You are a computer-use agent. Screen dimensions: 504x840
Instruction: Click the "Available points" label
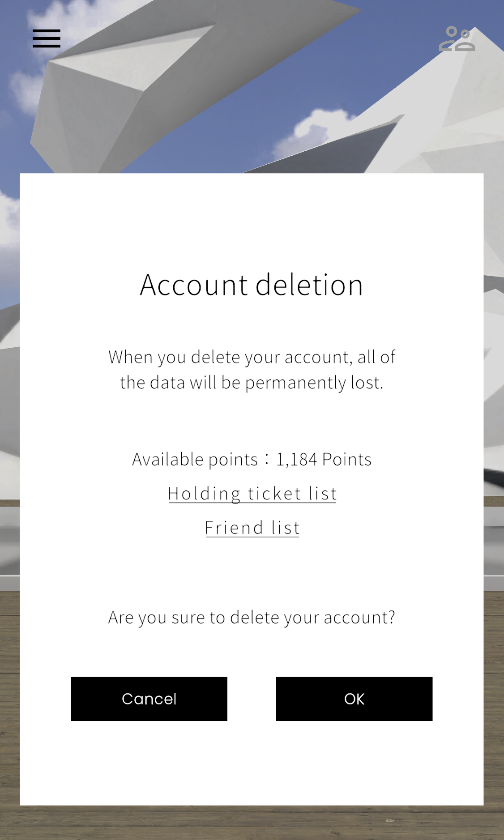click(195, 460)
